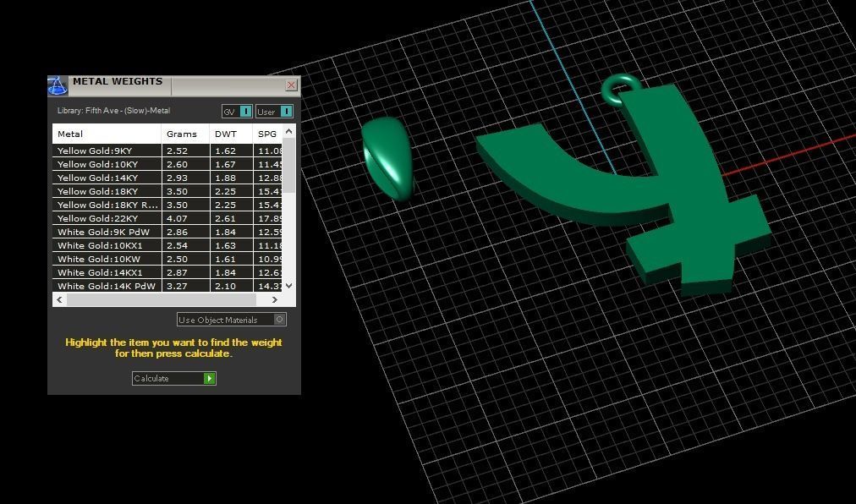The width and height of the screenshot is (856, 504).
Task: Click the Library: Fifth Ave label
Action: click(113, 110)
